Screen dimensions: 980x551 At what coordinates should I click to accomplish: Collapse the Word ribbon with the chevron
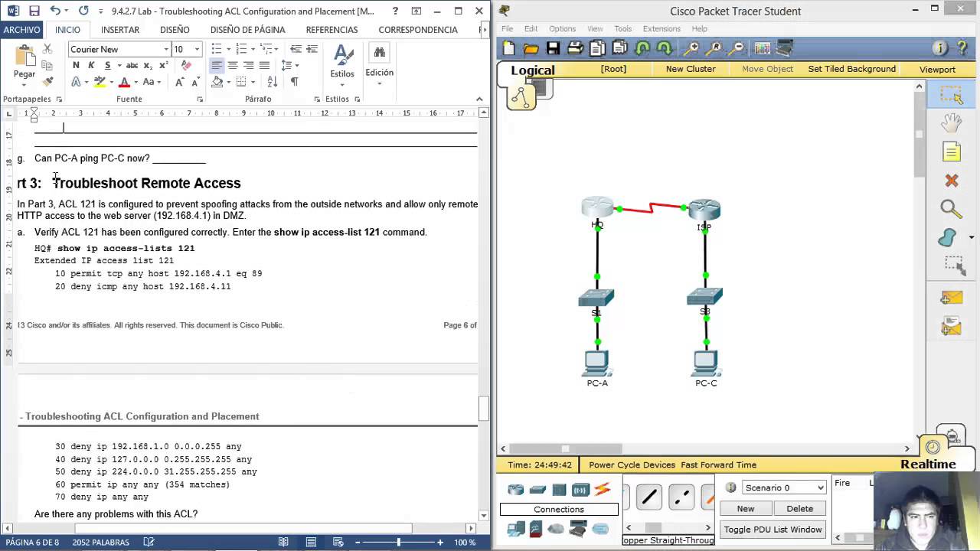(x=479, y=99)
